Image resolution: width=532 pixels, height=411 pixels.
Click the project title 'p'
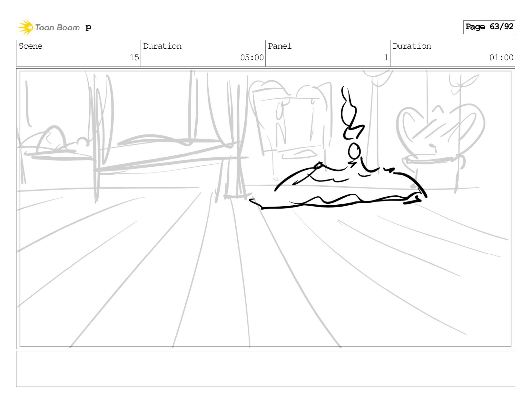(88, 28)
